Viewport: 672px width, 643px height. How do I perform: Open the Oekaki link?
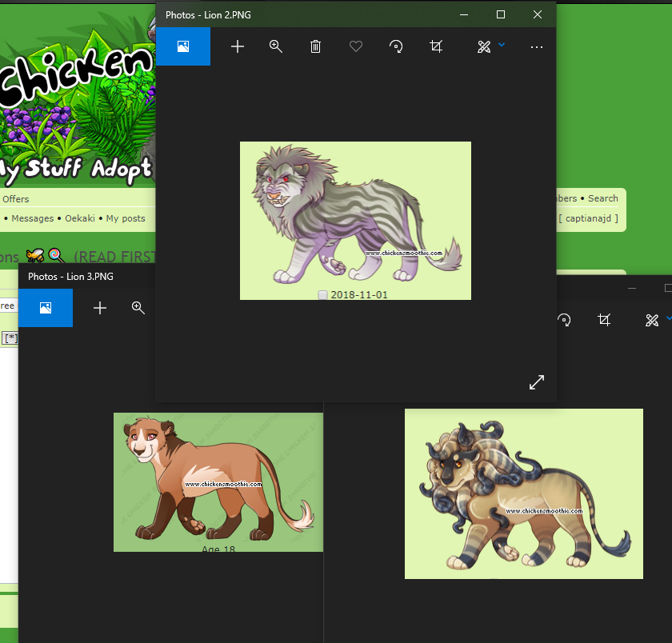click(80, 218)
